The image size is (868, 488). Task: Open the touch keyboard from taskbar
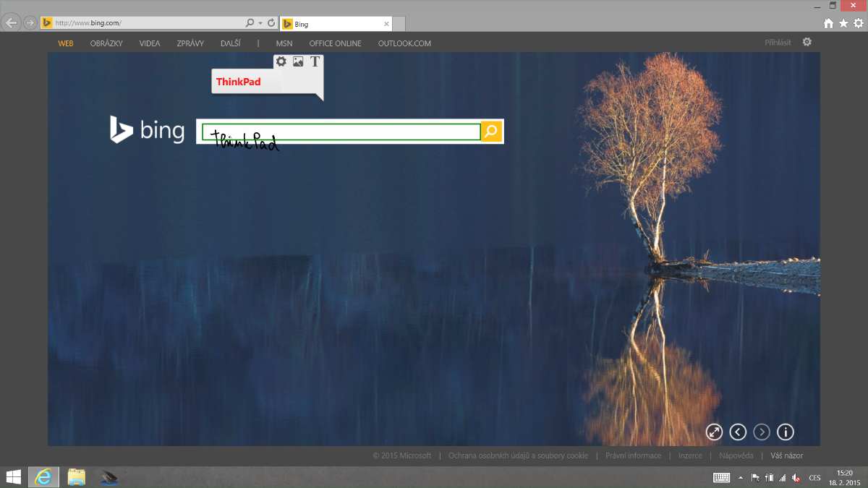point(721,477)
